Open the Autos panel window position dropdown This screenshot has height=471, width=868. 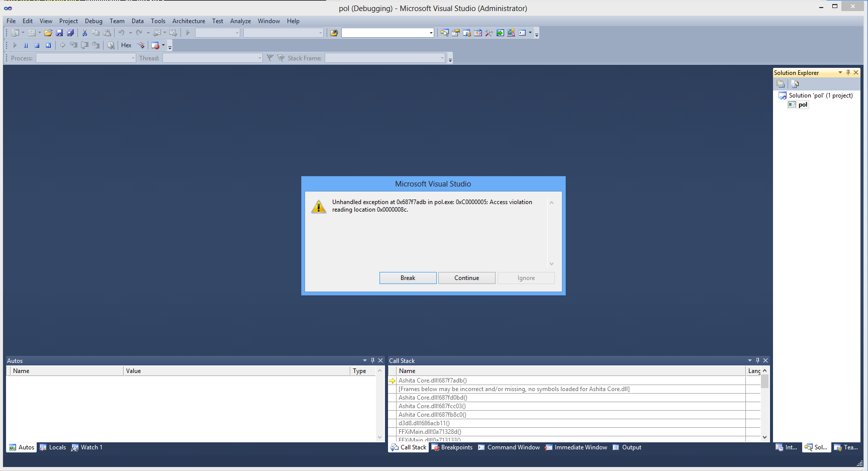(x=364, y=360)
